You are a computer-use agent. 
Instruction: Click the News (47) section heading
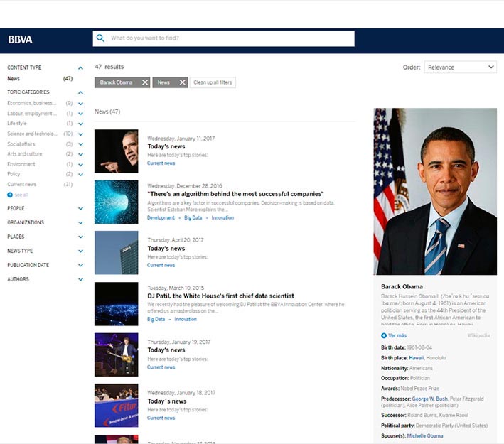[x=107, y=112]
